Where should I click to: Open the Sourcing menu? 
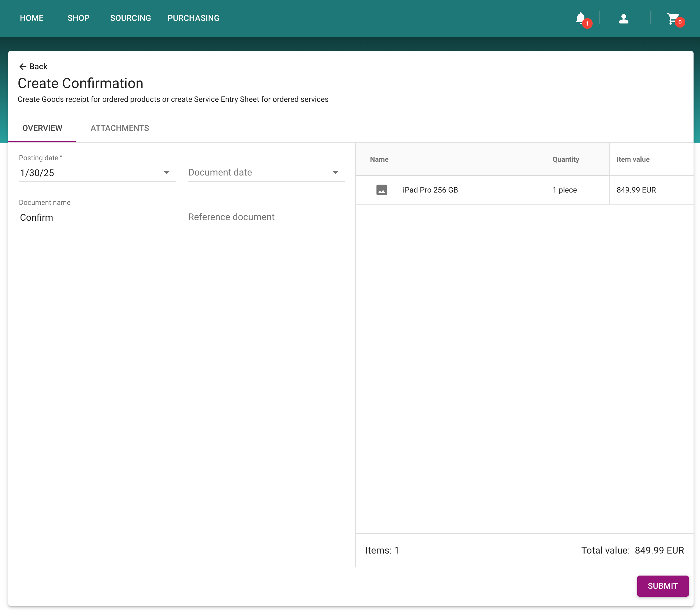131,18
